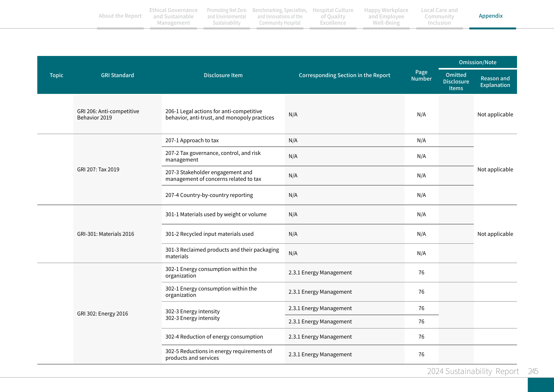554x392 pixels.
Task: Select the Appendix tab
Action: click(490, 16)
